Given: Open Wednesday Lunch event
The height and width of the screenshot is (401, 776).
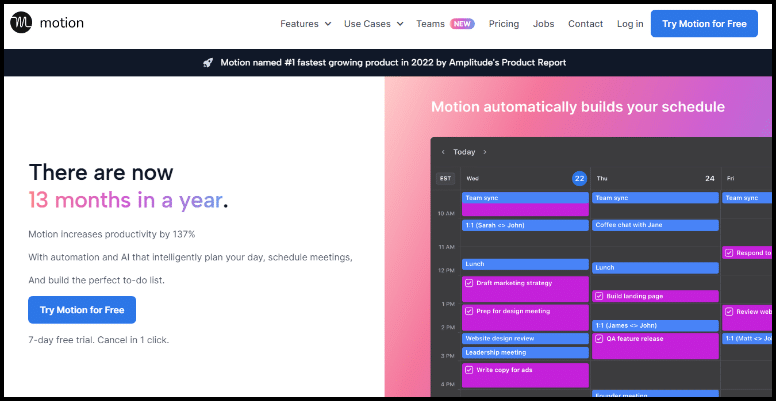Looking at the screenshot, I should (x=526, y=264).
